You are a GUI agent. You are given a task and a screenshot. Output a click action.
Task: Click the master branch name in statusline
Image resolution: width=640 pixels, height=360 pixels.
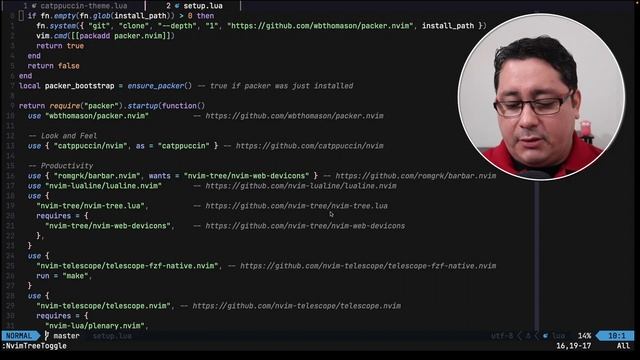tap(67, 336)
